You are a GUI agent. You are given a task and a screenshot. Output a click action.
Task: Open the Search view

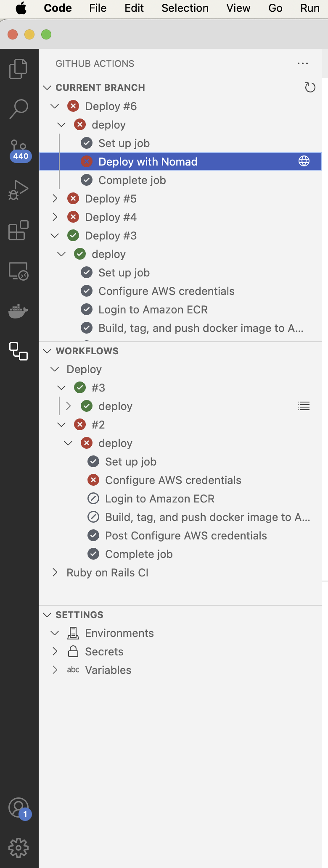pyautogui.click(x=19, y=108)
